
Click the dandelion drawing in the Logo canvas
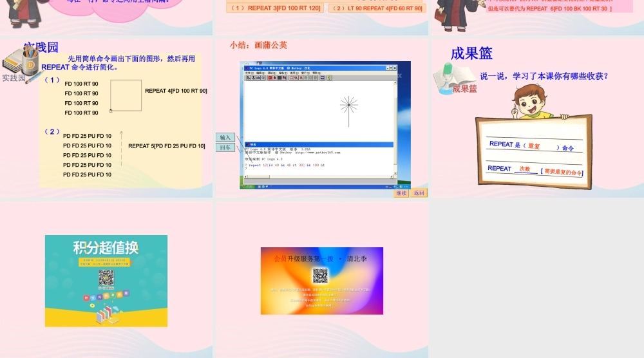[x=348, y=111]
